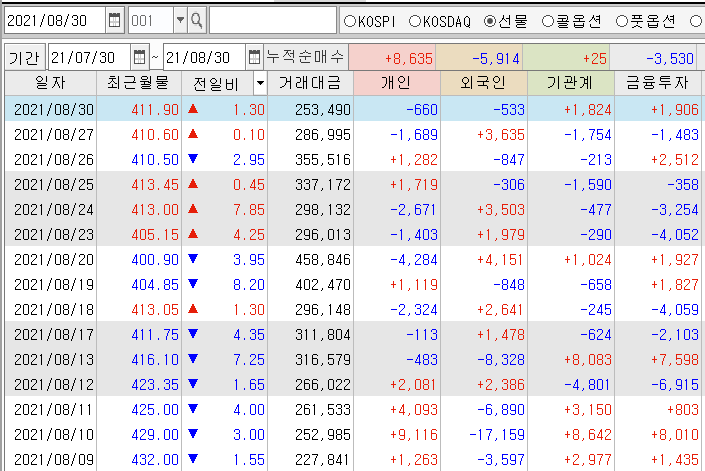Click foreign net value +4,151
705x471 pixels.
pyautogui.click(x=500, y=260)
